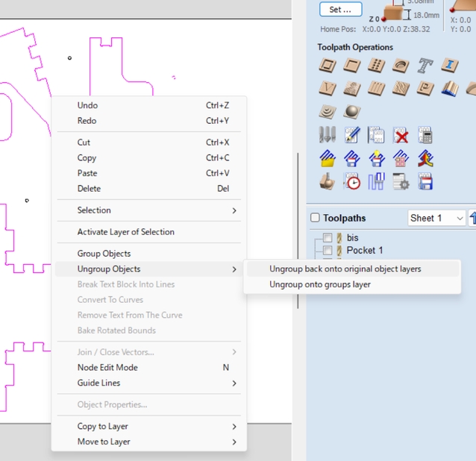This screenshot has height=461, width=476.
Task: Choose Group Objects
Action: pos(148,254)
